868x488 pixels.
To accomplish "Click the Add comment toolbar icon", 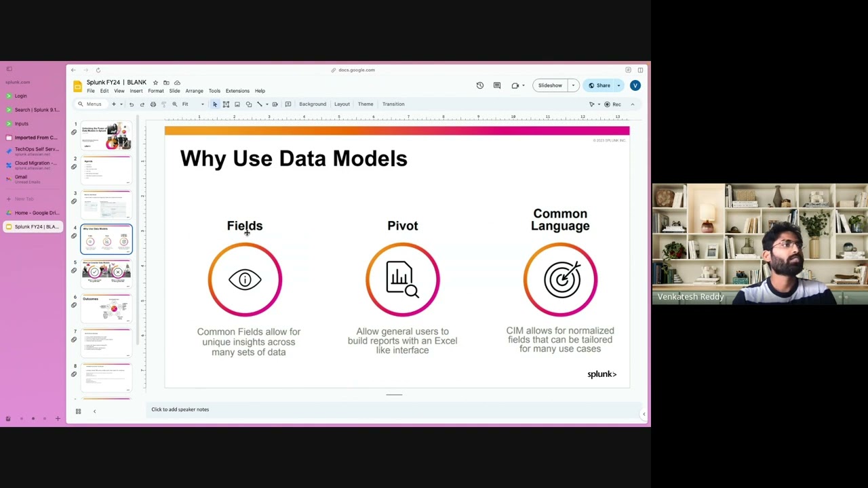I will (x=288, y=104).
